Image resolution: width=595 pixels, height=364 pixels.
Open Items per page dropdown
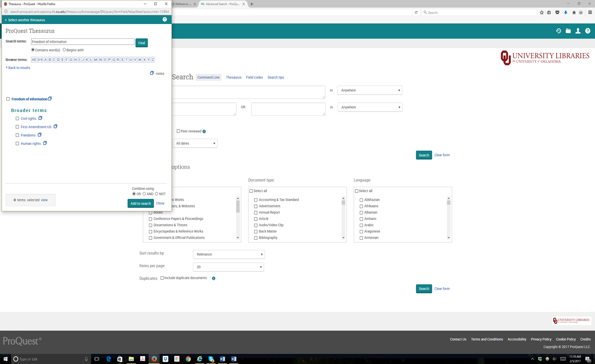click(229, 267)
